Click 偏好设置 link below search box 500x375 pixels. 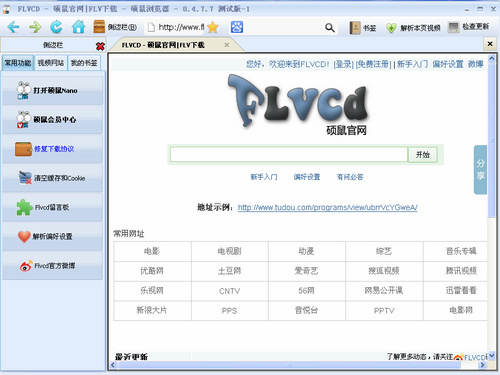pos(307,177)
